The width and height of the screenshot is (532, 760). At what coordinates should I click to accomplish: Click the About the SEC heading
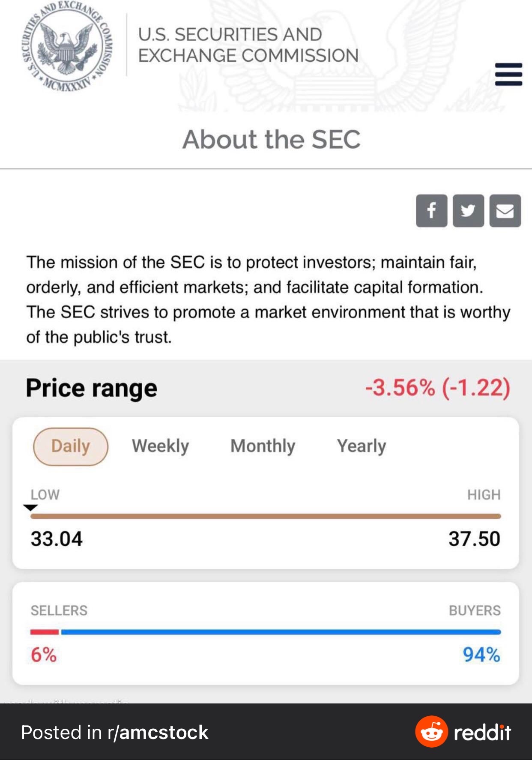tap(272, 139)
